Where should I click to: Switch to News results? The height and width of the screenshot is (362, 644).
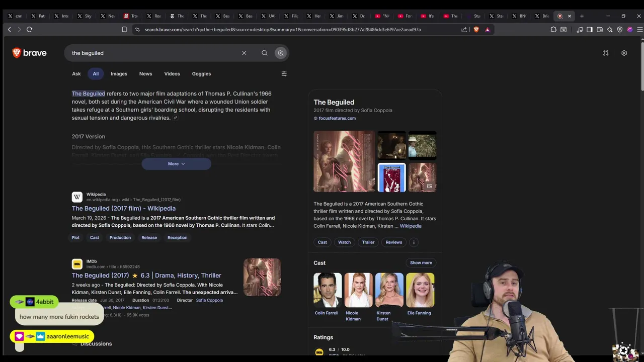[145, 74]
